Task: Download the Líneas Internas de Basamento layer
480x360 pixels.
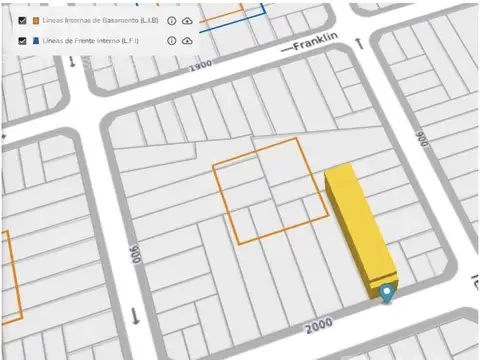Action: pos(187,21)
